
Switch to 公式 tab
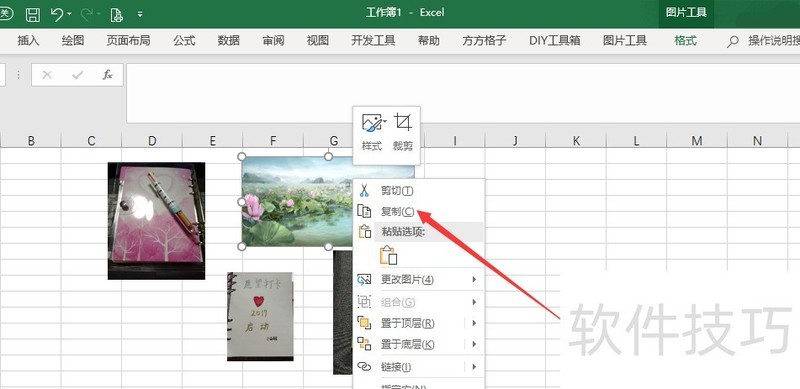[x=184, y=41]
